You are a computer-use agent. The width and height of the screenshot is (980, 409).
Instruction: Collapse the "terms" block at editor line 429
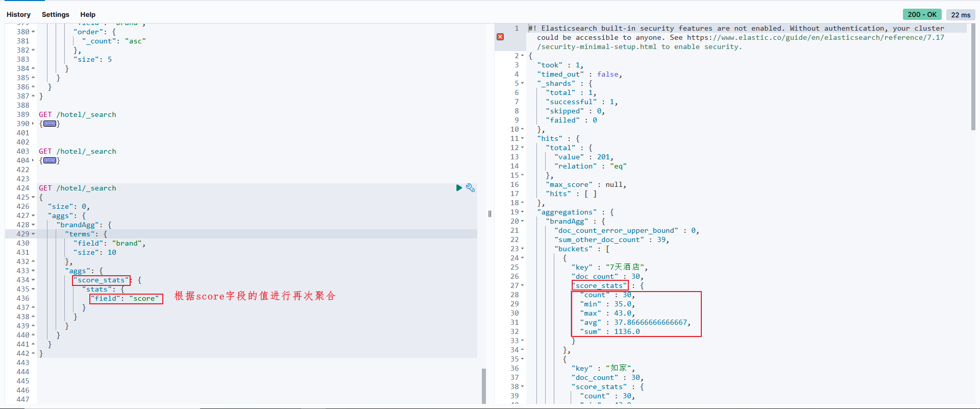(x=33, y=234)
